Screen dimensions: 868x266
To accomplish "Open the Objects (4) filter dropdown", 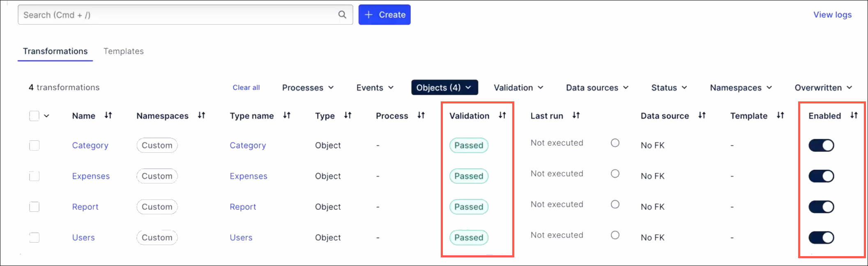I will 444,87.
